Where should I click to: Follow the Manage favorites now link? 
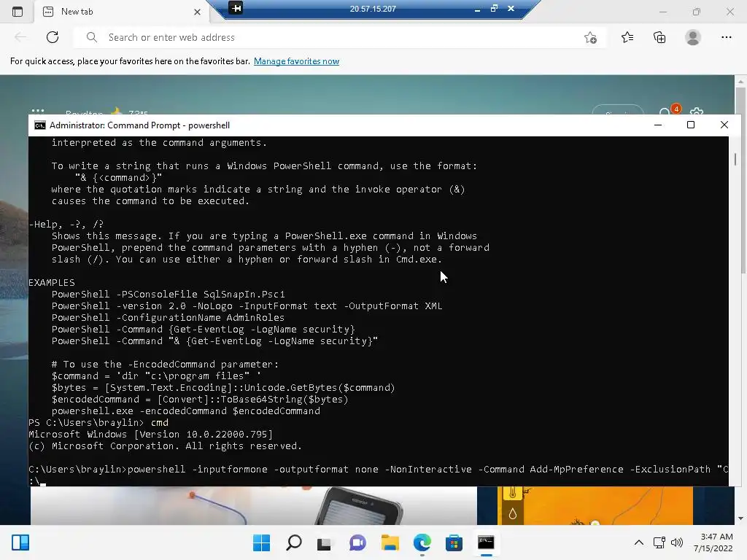(296, 61)
